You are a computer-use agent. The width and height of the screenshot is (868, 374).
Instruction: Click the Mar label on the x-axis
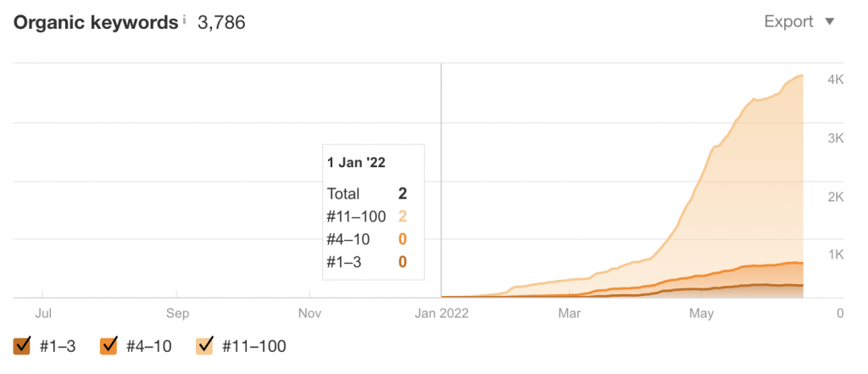pos(569,313)
